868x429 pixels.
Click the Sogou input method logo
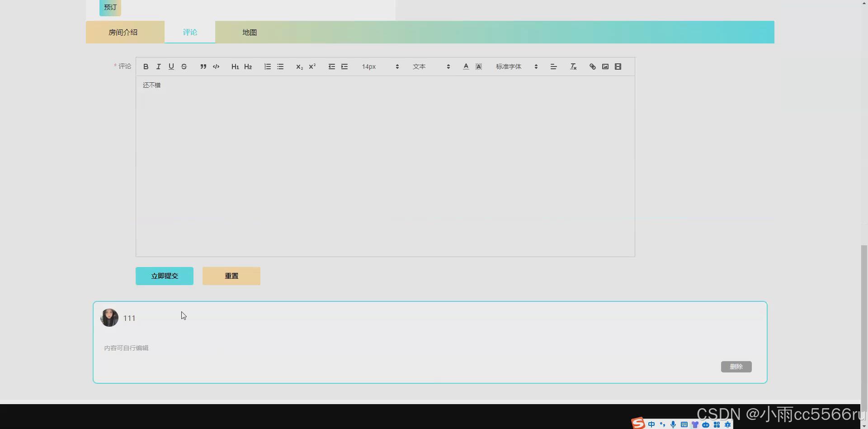pos(638,423)
